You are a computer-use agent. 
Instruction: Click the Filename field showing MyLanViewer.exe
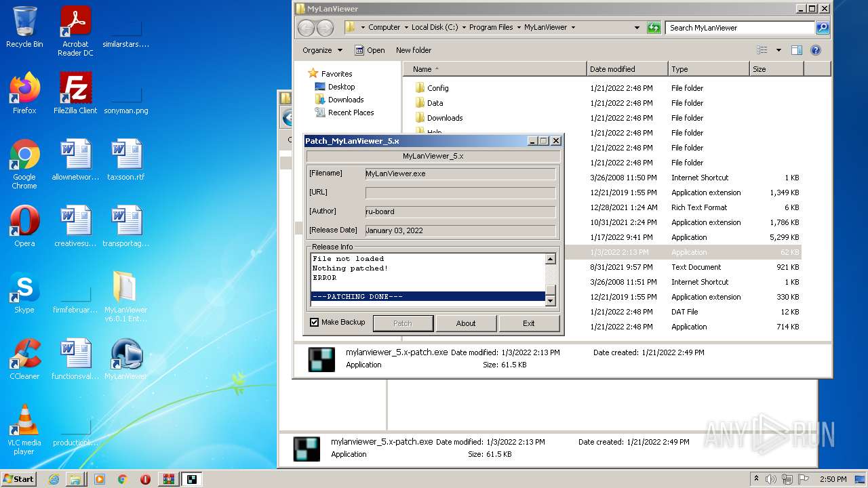460,174
